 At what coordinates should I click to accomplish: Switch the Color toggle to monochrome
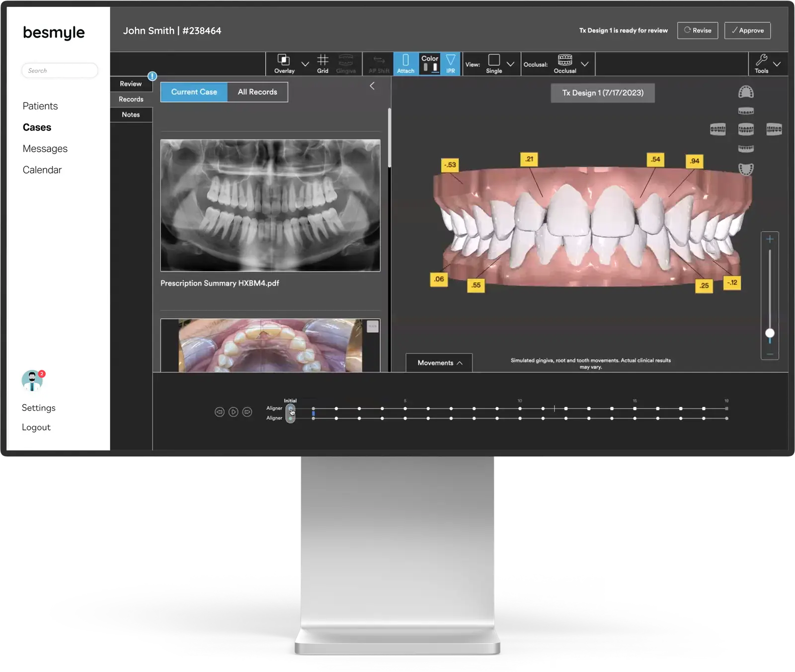(x=426, y=67)
